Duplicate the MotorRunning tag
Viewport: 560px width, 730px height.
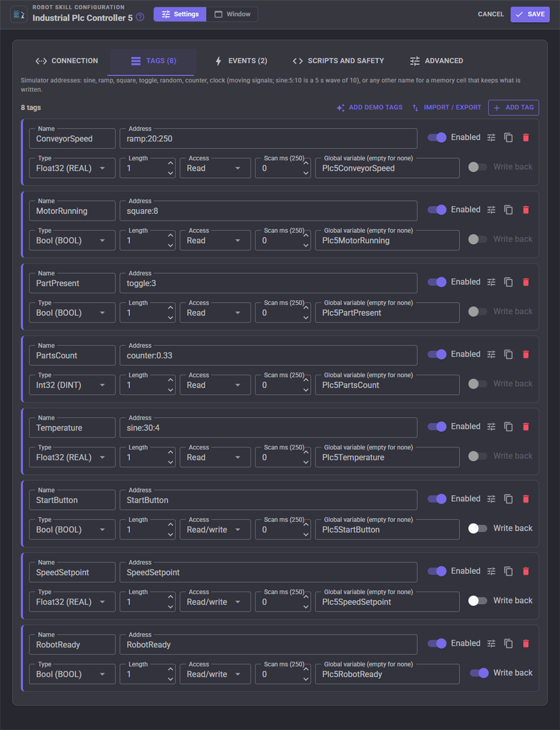(509, 210)
